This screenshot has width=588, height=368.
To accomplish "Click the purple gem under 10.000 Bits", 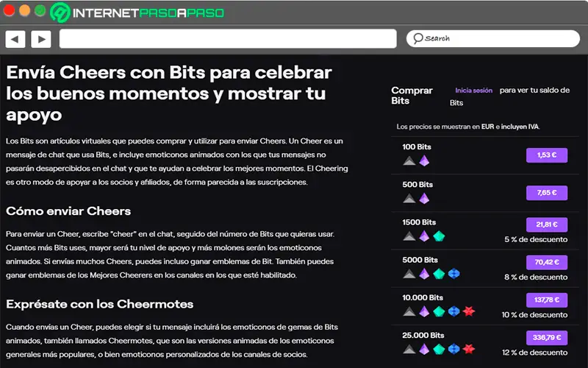I will click(x=424, y=311).
